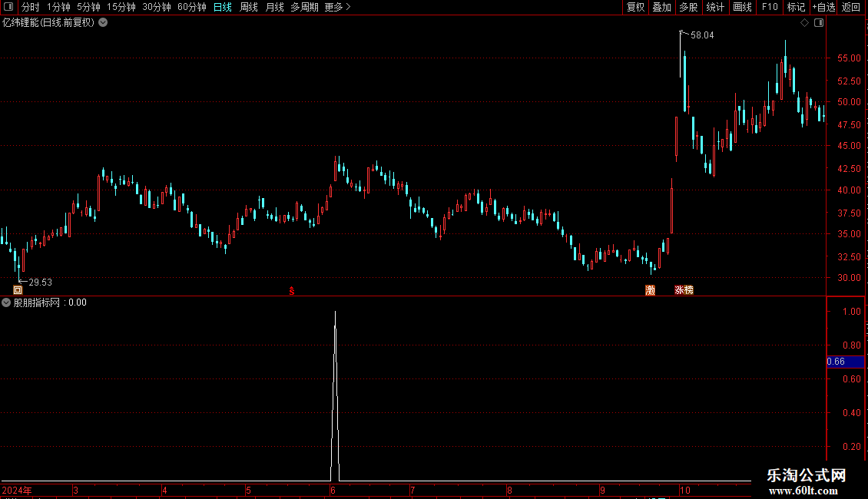Click the 29.53 low price label
The width and height of the screenshot is (868, 499).
pyautogui.click(x=41, y=283)
